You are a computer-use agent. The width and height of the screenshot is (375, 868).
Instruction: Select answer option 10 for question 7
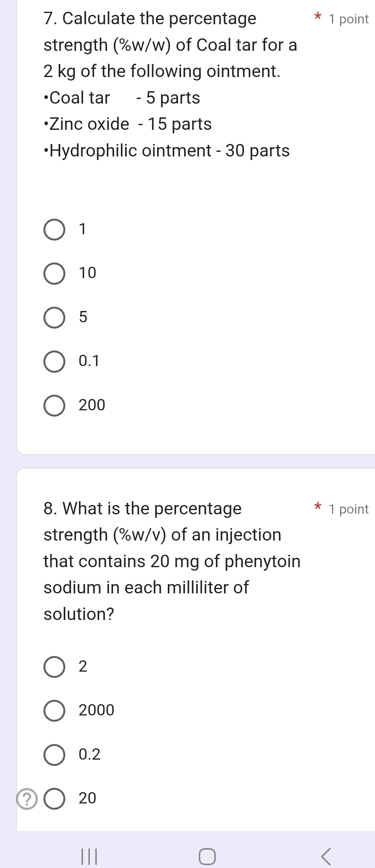coord(54,273)
